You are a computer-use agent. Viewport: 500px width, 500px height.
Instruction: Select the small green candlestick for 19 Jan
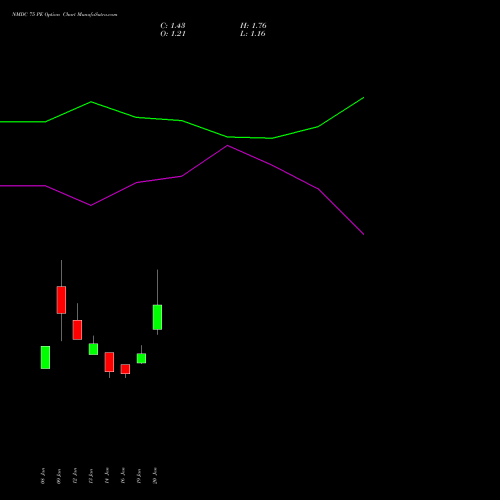141,358
